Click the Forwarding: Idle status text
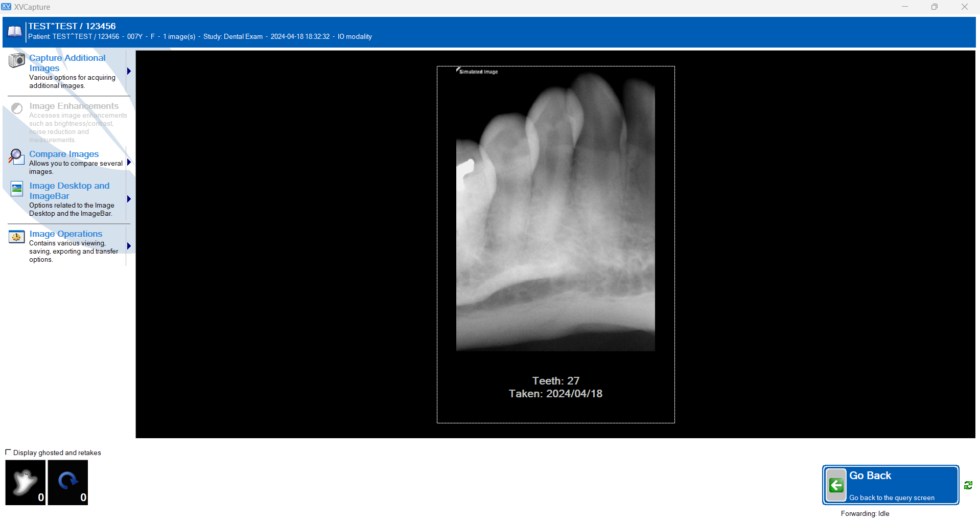Image resolution: width=980 pixels, height=520 pixels. pyautogui.click(x=865, y=513)
